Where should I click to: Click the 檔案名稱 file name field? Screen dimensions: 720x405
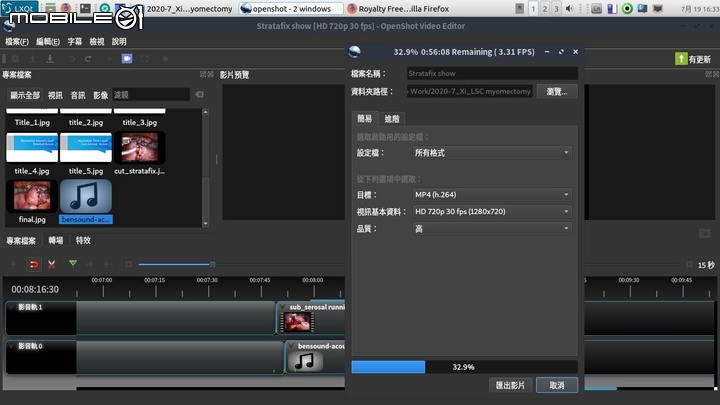(x=492, y=73)
